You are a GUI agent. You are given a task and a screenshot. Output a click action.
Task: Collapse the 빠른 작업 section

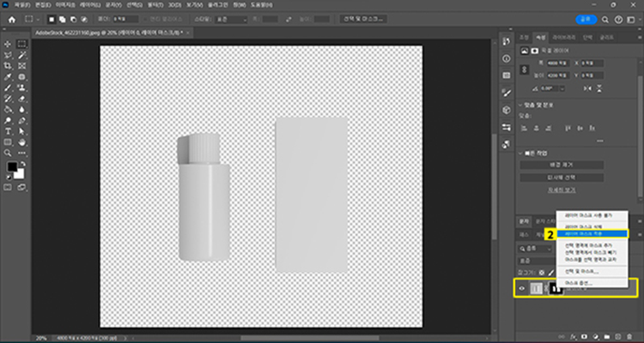tap(520, 153)
